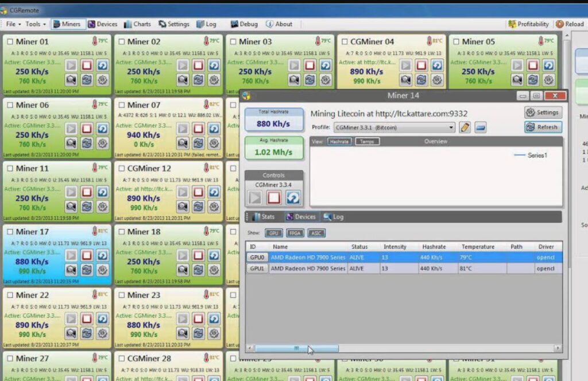Stop Miner 01 with red stop icon
Screen dimensions: 588x381
point(87,65)
